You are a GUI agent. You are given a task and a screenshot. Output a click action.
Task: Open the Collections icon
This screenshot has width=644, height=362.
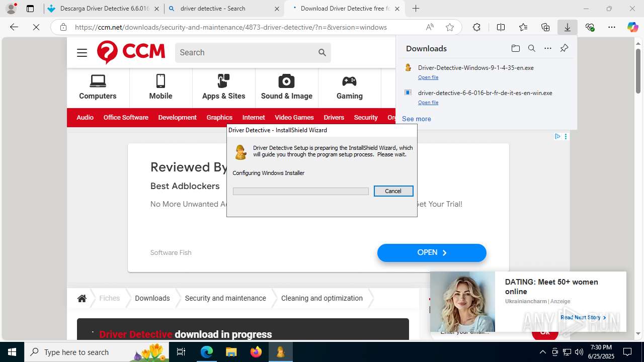tap(545, 27)
